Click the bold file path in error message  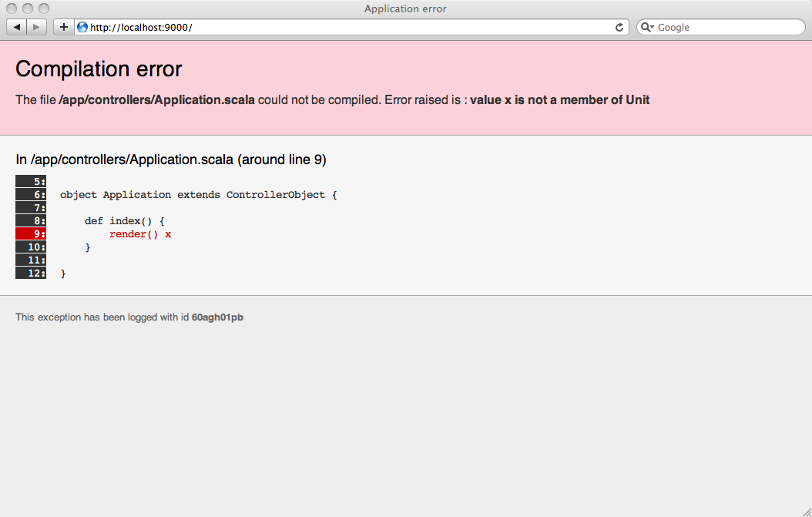point(156,100)
